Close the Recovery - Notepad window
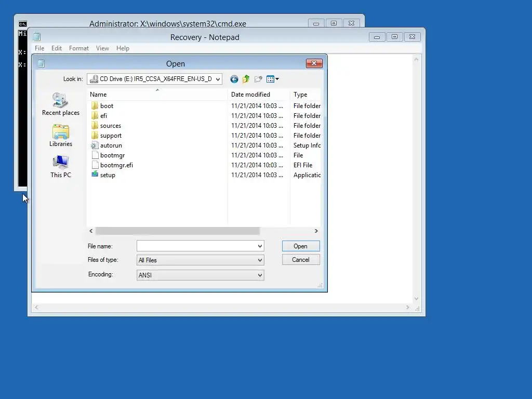This screenshot has height=399, width=532. pos(412,37)
